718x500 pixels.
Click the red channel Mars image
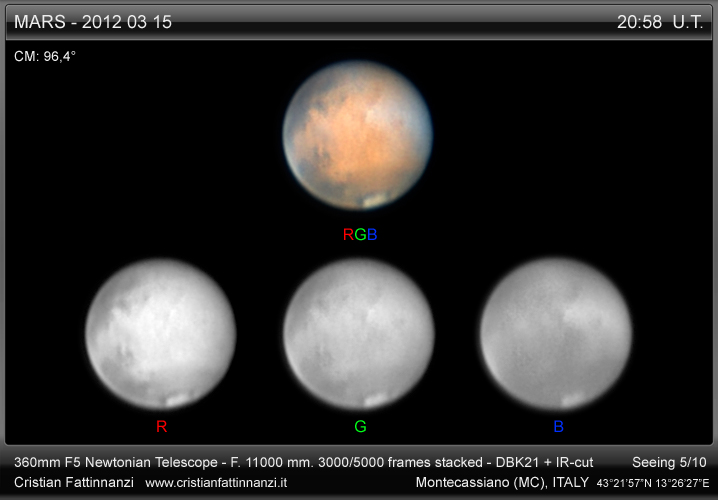click(x=161, y=334)
